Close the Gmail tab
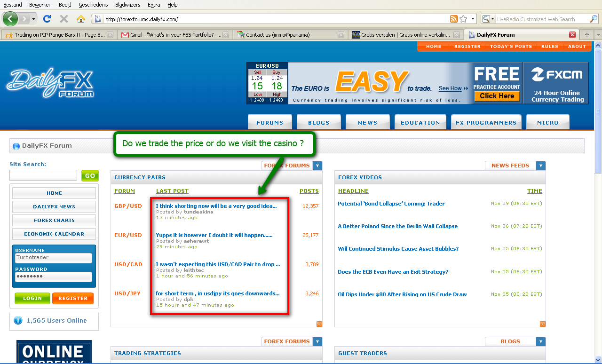Viewport: 602px width, 364px height. click(226, 35)
